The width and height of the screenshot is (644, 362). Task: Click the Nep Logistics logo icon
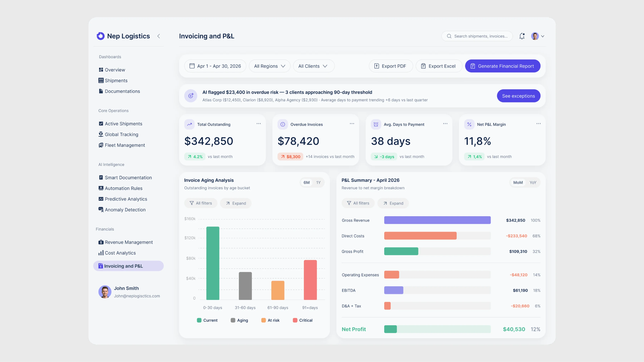pos(101,36)
